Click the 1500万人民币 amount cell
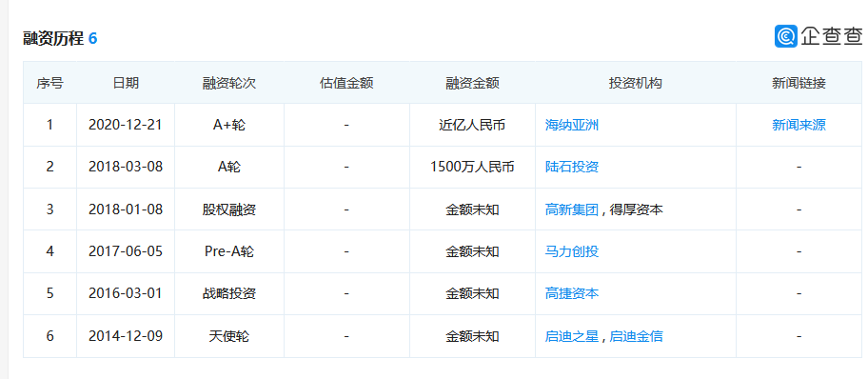 472,167
